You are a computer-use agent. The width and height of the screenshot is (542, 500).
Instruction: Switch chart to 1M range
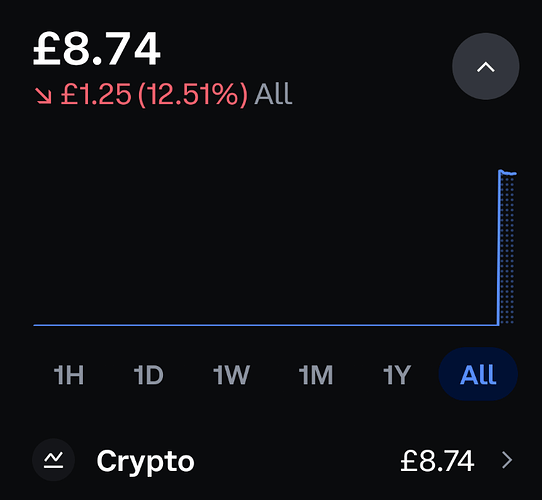[316, 374]
